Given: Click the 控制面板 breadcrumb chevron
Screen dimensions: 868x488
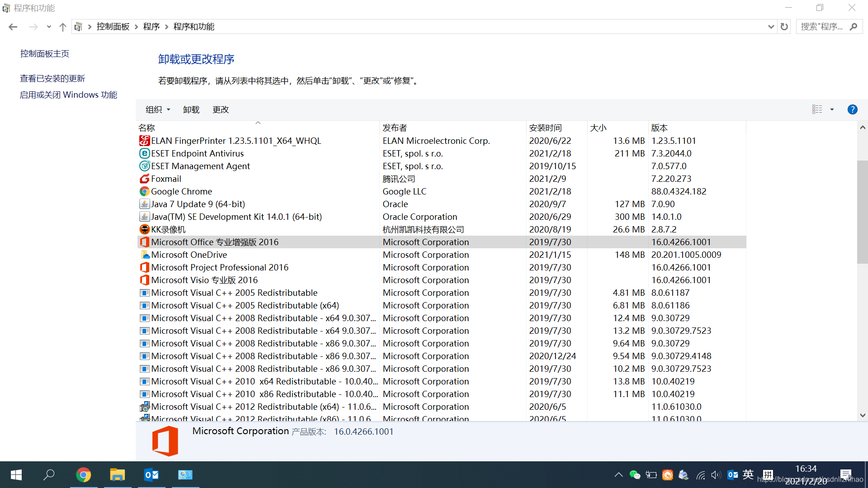Looking at the screenshot, I should pos(136,27).
